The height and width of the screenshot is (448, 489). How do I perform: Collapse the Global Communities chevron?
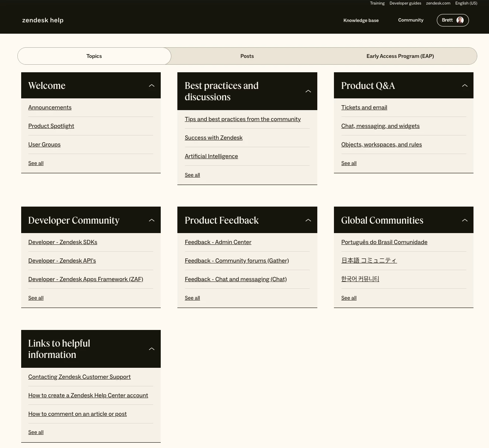(x=465, y=220)
